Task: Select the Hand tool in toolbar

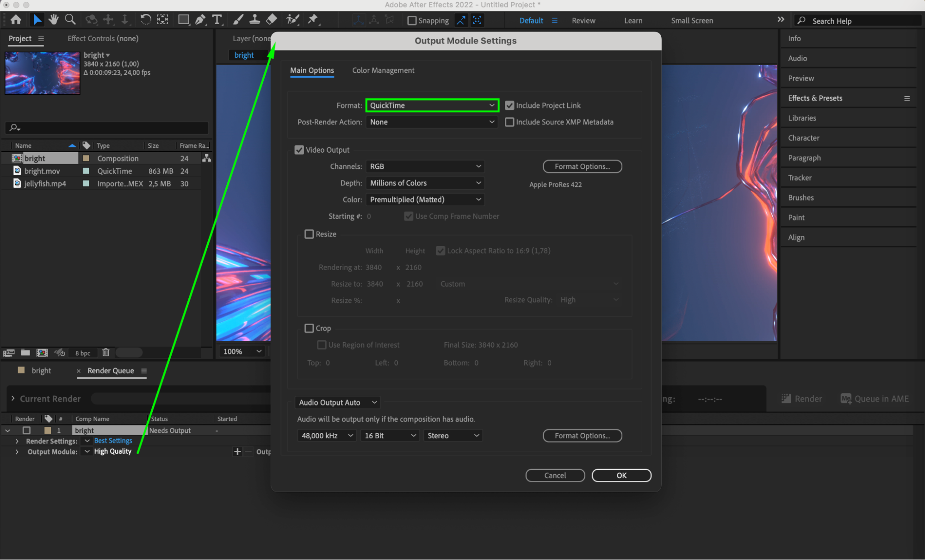Action: (x=54, y=19)
